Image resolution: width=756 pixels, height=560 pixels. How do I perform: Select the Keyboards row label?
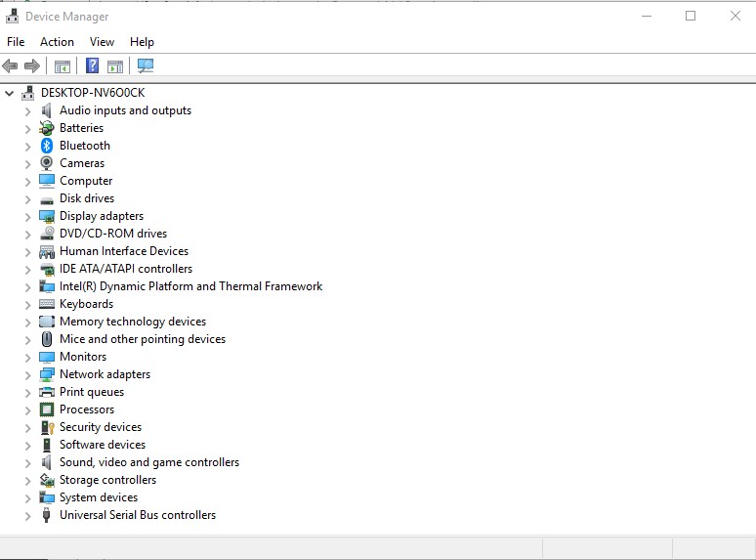pyautogui.click(x=86, y=304)
